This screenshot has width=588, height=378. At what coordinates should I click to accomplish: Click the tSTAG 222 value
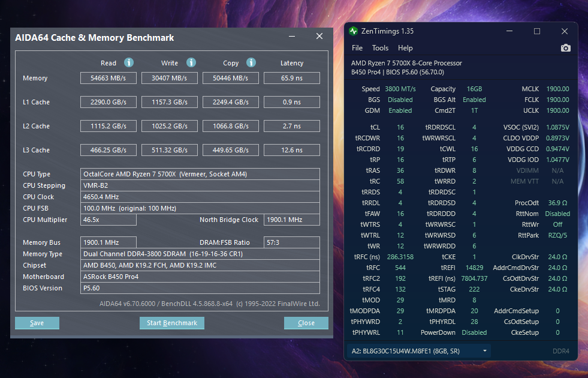click(x=474, y=289)
